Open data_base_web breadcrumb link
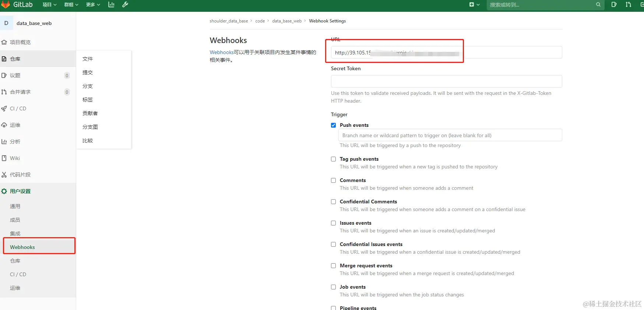 click(x=287, y=21)
